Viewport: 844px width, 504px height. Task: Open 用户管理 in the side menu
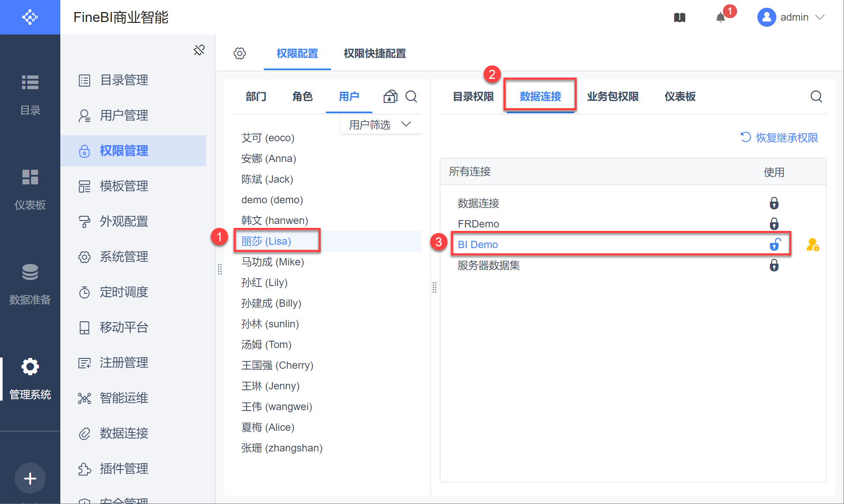coord(124,115)
